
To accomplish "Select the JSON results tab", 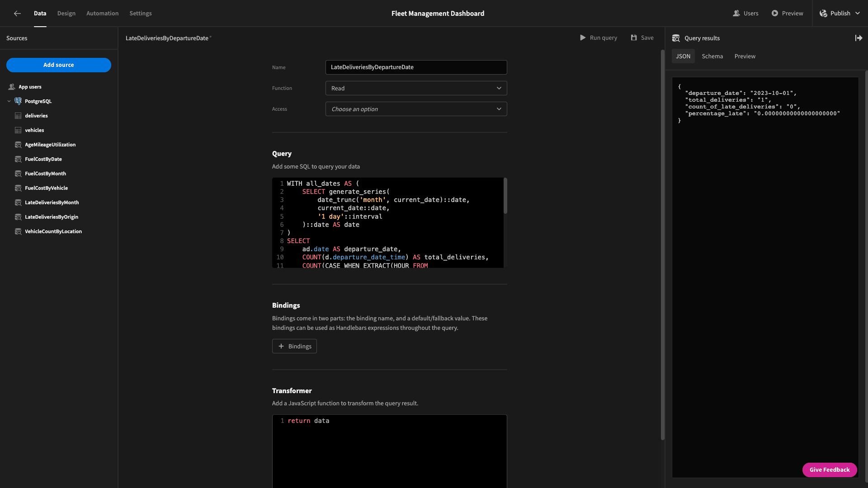I will point(683,56).
